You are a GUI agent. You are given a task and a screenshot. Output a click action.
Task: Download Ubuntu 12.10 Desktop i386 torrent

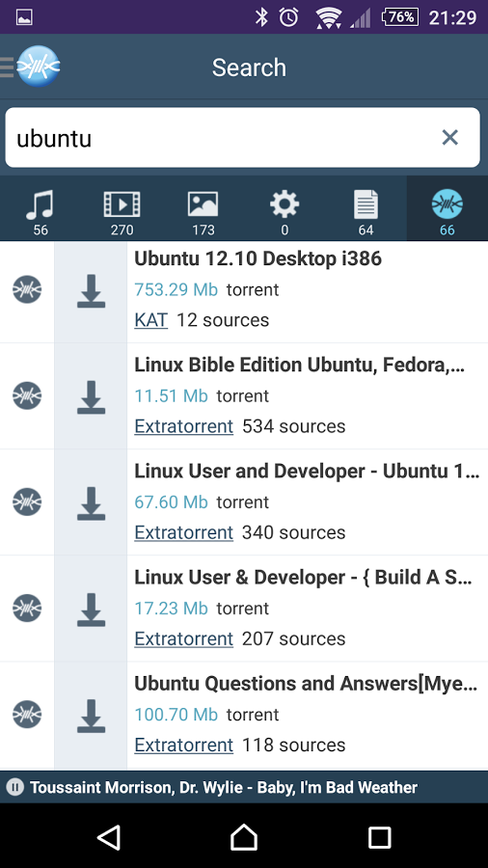click(x=91, y=291)
